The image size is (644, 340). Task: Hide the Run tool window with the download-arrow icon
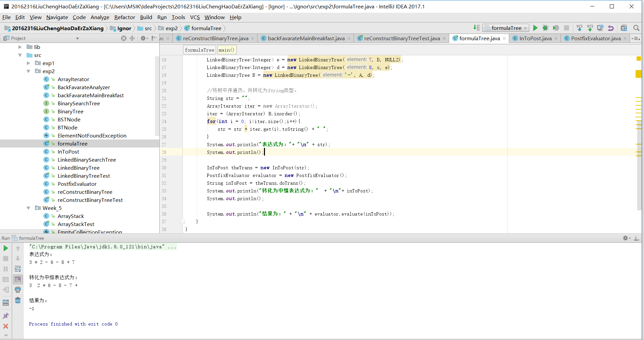click(636, 238)
